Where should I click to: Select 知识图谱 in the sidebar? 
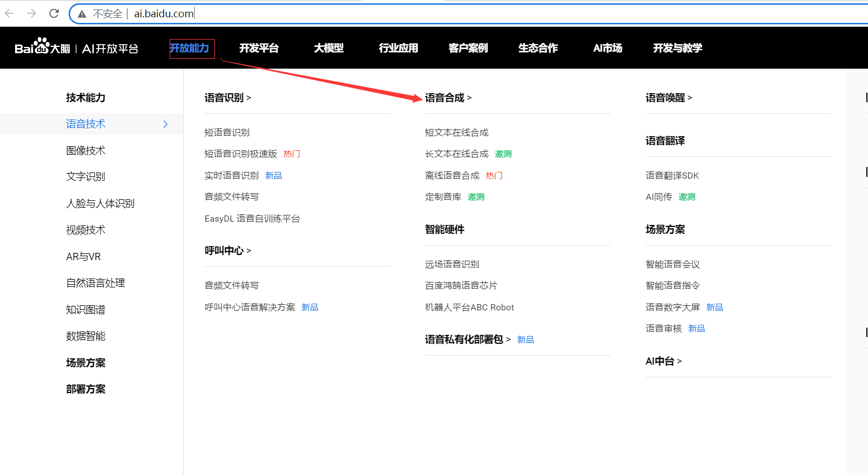pyautogui.click(x=85, y=310)
